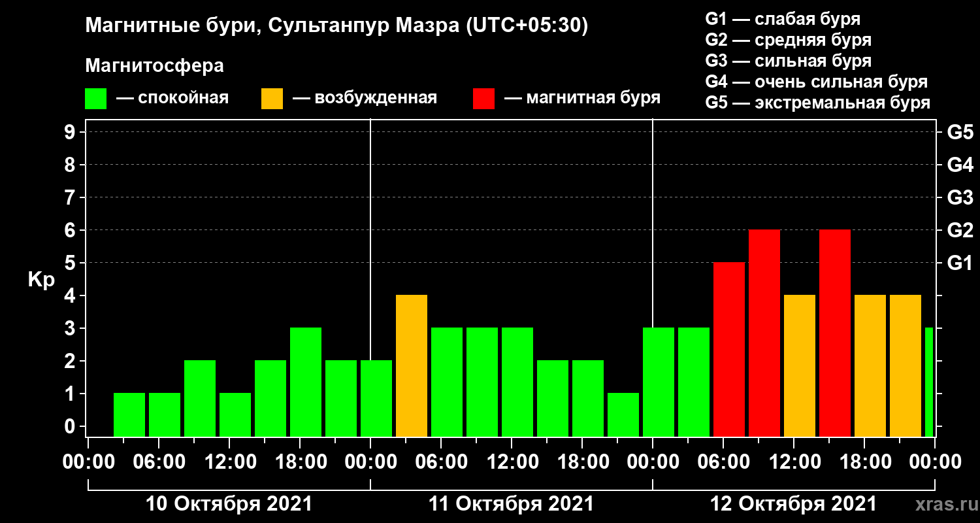Click the green Kp 3 bar on 10 October

tap(306, 382)
